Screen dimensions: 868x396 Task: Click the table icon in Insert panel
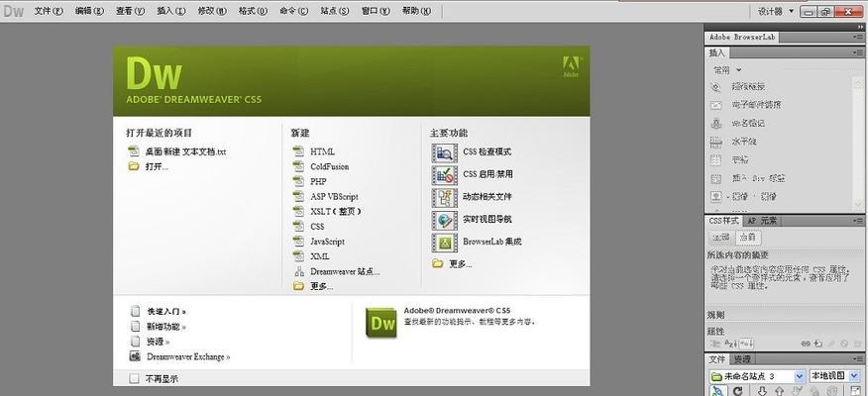point(715,159)
